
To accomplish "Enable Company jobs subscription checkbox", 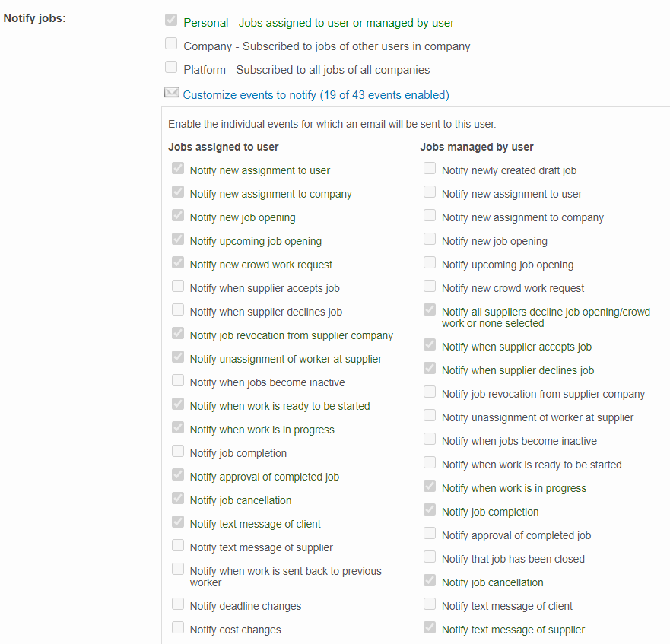I will pos(171,44).
